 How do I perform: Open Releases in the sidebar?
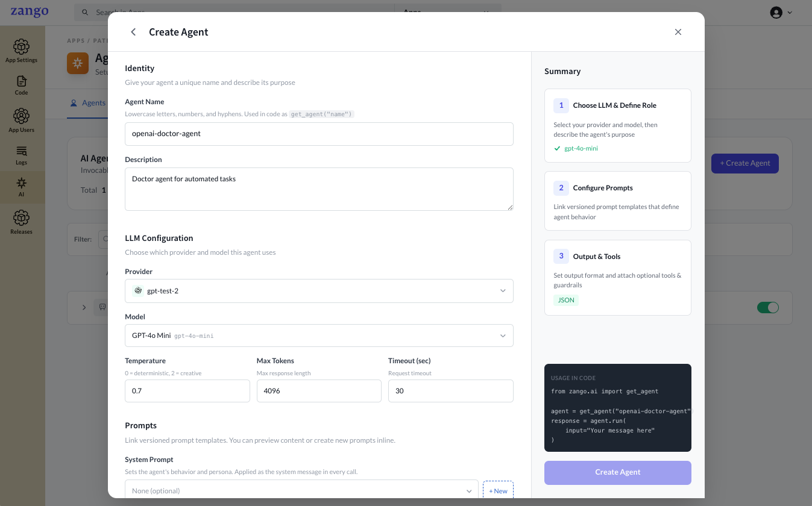click(x=22, y=222)
